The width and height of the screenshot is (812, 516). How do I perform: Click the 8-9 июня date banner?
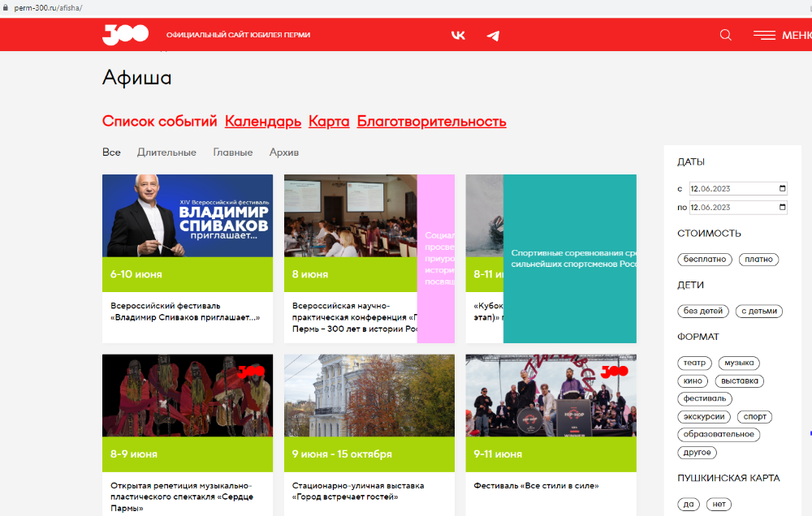click(188, 454)
